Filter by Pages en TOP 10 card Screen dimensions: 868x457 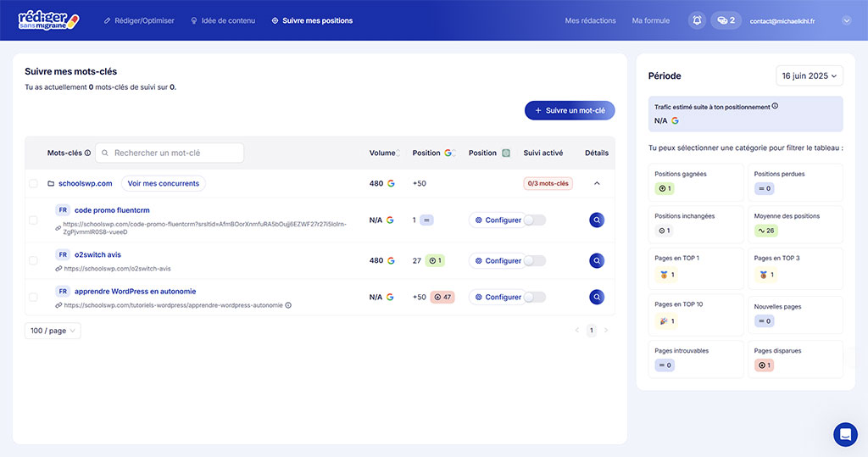point(696,315)
